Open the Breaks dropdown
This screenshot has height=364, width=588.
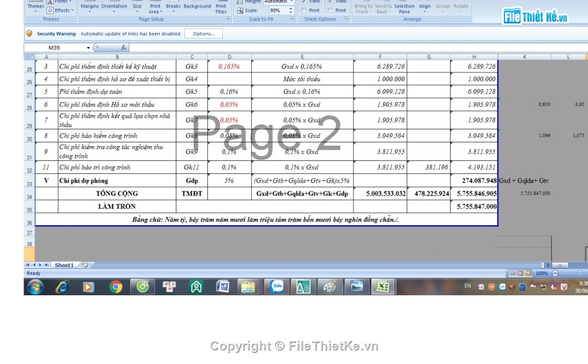[173, 7]
